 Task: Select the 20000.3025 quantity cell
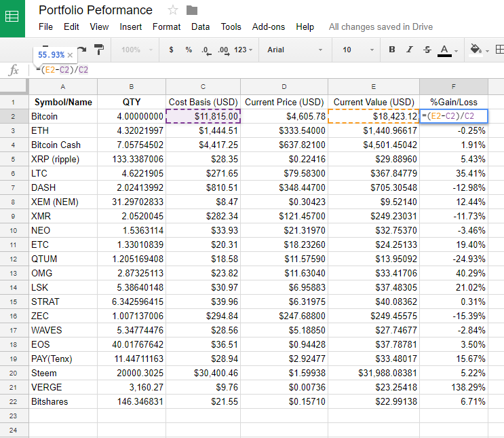132,373
